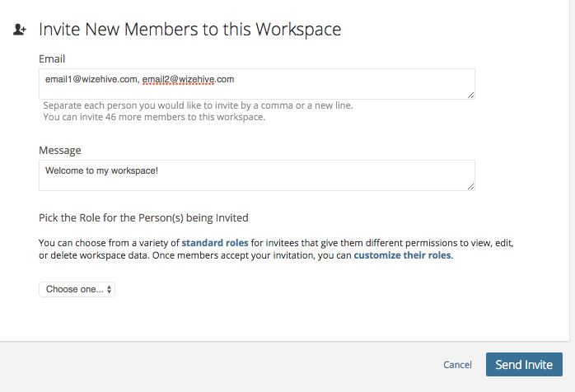Click the Email field label
The height and width of the screenshot is (392, 575).
tap(52, 59)
